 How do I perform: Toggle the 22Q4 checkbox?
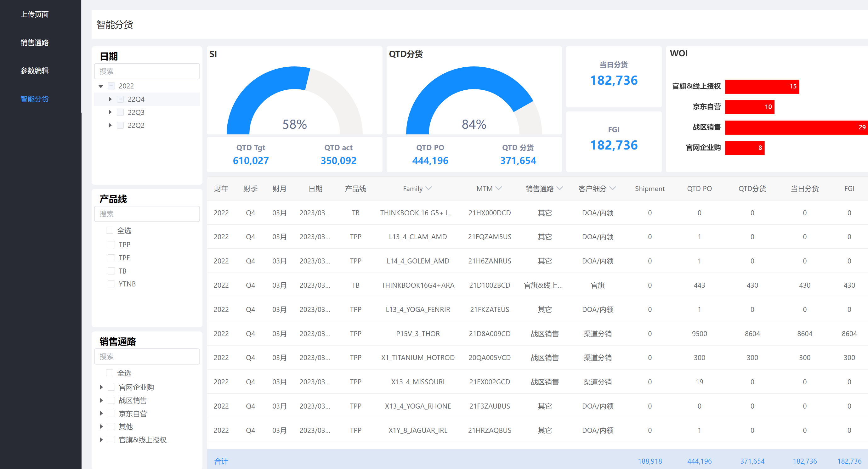(120, 99)
